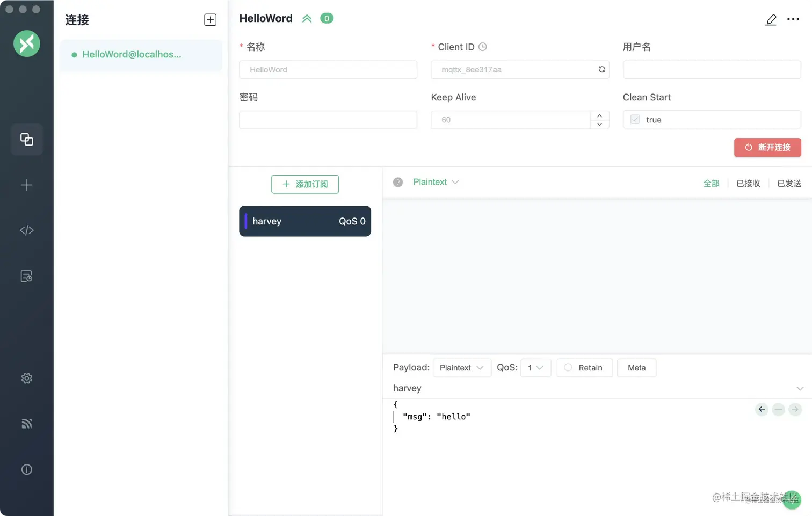Click the 用户名 username input field
This screenshot has height=516, width=812.
coord(712,70)
